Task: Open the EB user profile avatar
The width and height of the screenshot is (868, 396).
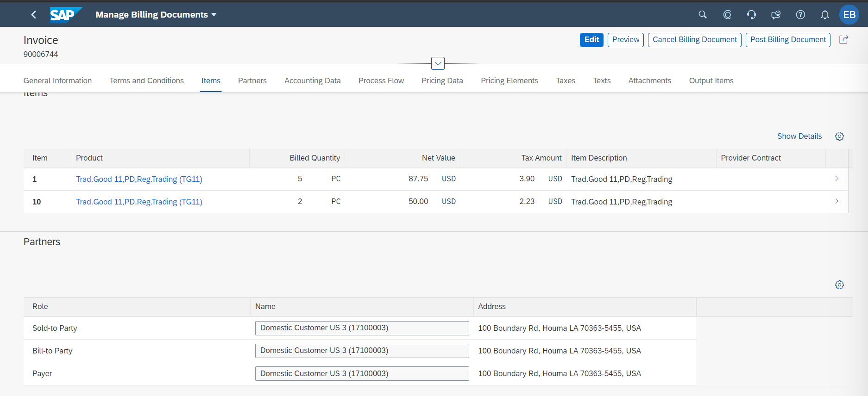Action: pyautogui.click(x=849, y=15)
